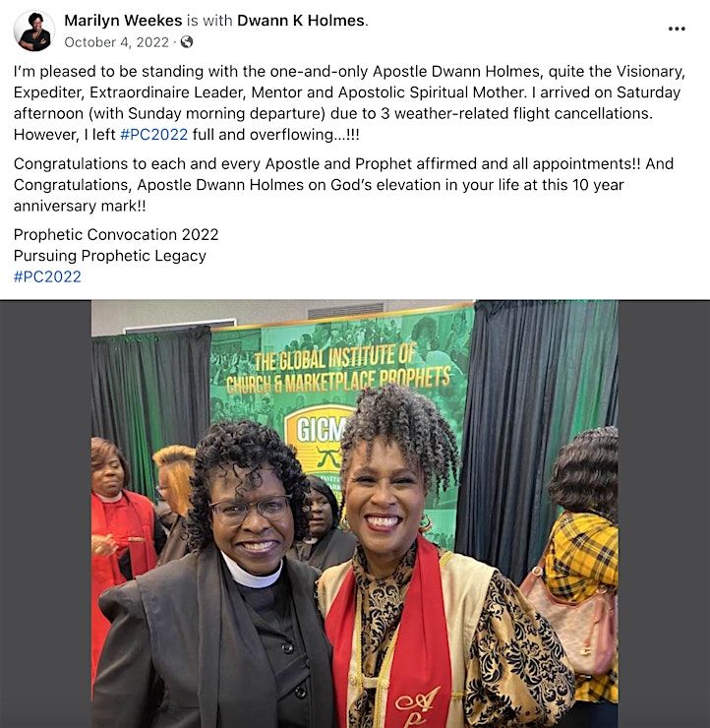Click the dark gray area right of photo

point(664,514)
